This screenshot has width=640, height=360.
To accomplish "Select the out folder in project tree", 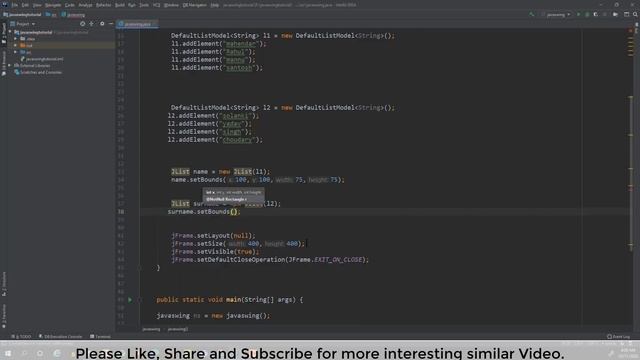I will pyautogui.click(x=29, y=45).
